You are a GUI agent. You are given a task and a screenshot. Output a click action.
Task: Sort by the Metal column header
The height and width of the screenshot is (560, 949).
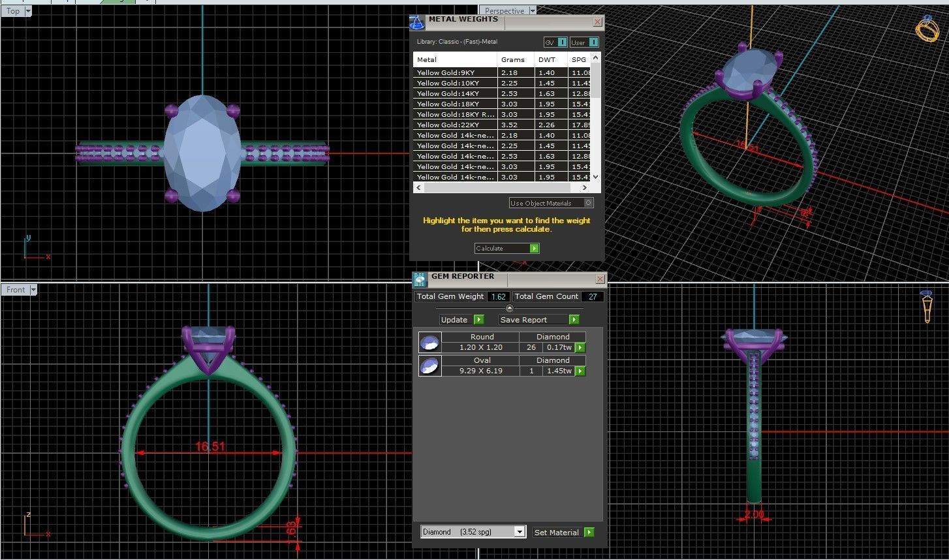[455, 59]
